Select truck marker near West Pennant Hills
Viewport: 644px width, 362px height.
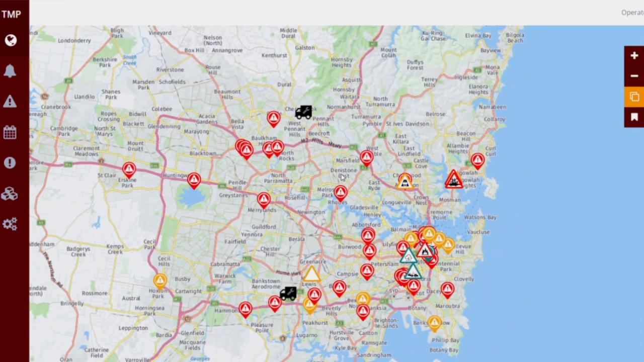tap(303, 112)
